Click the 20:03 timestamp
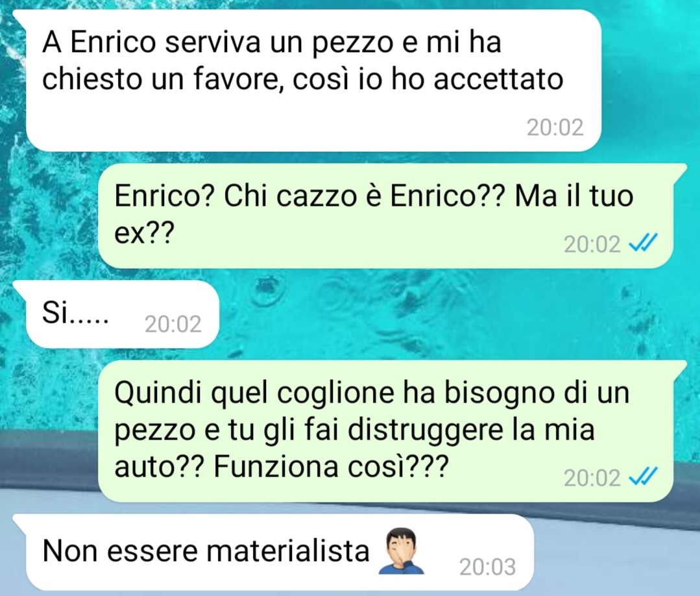 (x=487, y=567)
